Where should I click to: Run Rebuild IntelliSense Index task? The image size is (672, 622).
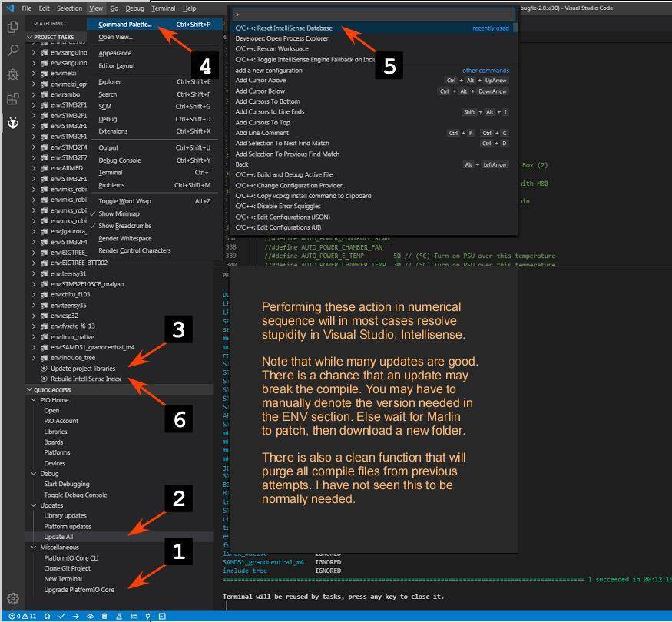[85, 379]
